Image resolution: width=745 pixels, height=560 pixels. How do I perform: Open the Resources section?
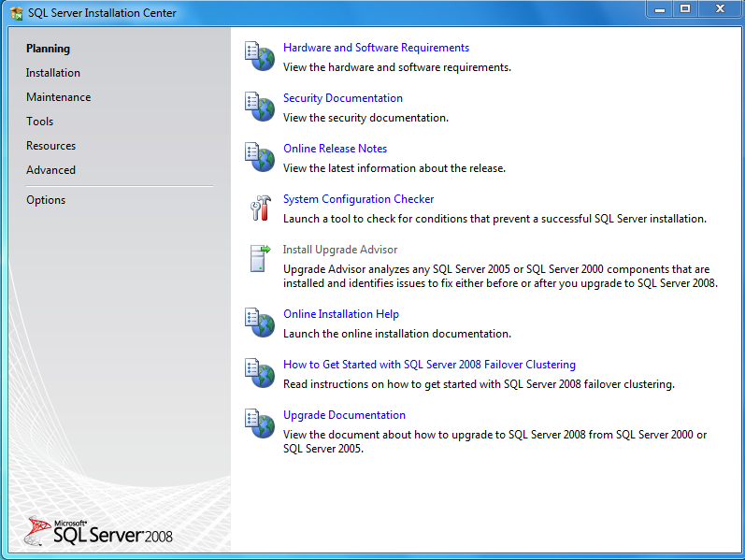click(x=50, y=146)
